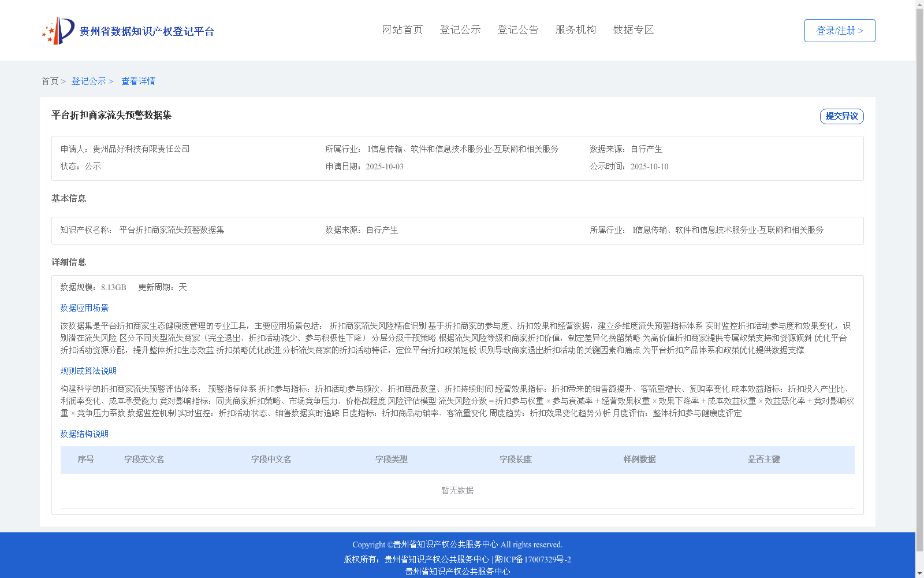Click the Copyright footer line
Viewport: 924px width, 578px height.
(x=457, y=544)
